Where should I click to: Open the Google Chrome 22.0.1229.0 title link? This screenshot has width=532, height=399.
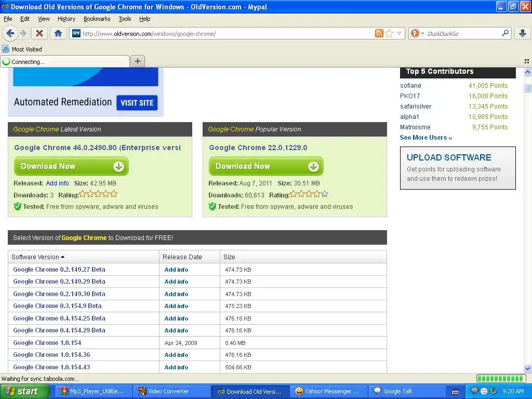click(x=258, y=148)
